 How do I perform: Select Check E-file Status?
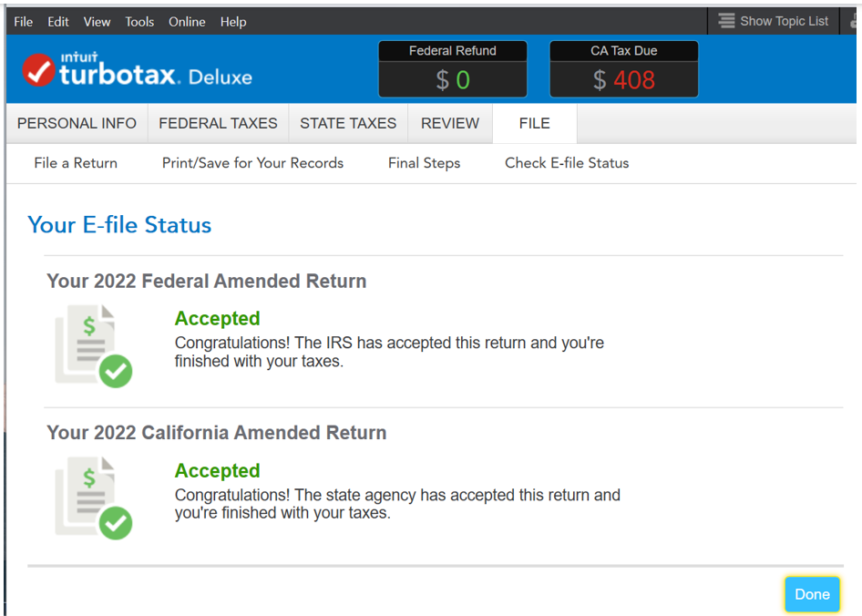pyautogui.click(x=567, y=163)
